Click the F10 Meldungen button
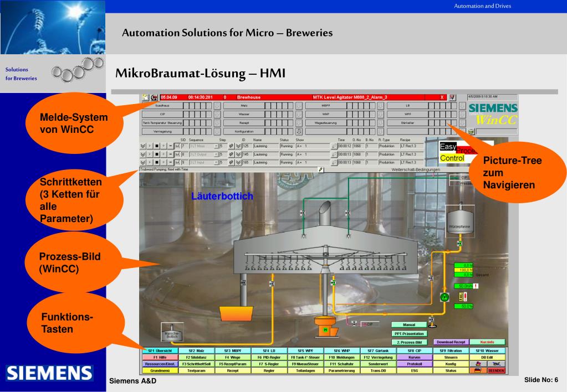 (342, 357)
